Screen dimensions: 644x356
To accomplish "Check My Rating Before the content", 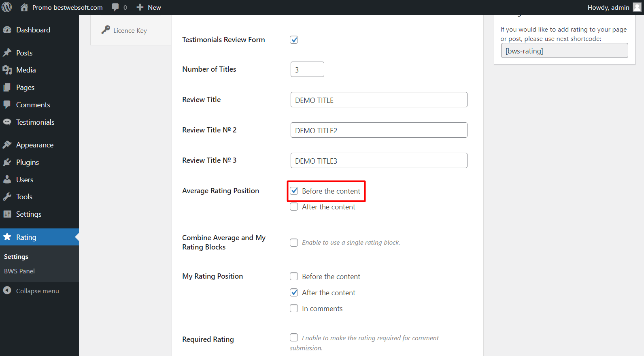I will 294,276.
